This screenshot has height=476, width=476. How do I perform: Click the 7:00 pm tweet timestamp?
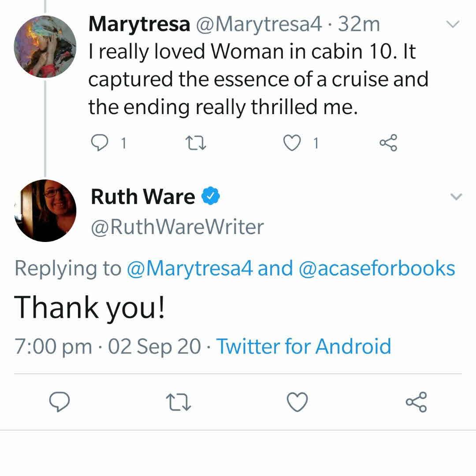(x=53, y=346)
